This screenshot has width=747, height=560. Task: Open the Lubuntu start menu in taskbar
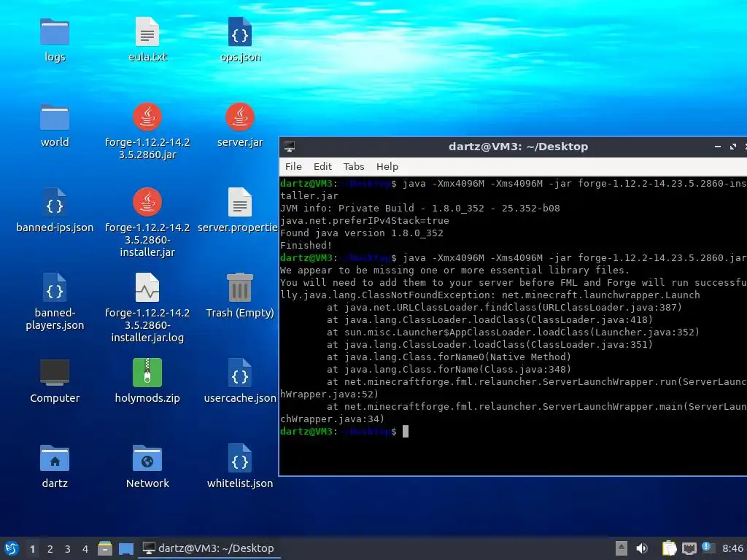coord(12,548)
